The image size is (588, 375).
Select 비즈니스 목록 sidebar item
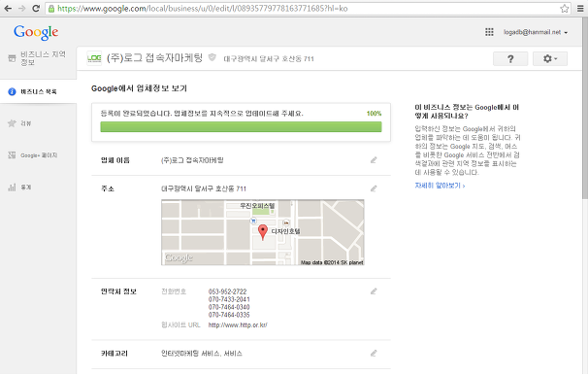tap(38, 91)
